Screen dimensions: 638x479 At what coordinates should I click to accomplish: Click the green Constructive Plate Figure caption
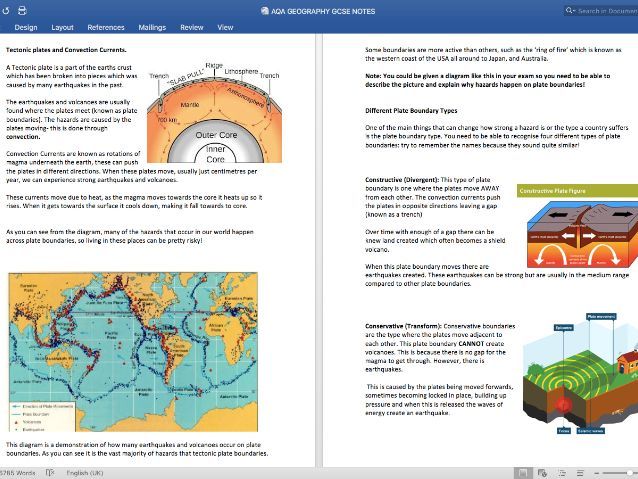[x=577, y=190]
